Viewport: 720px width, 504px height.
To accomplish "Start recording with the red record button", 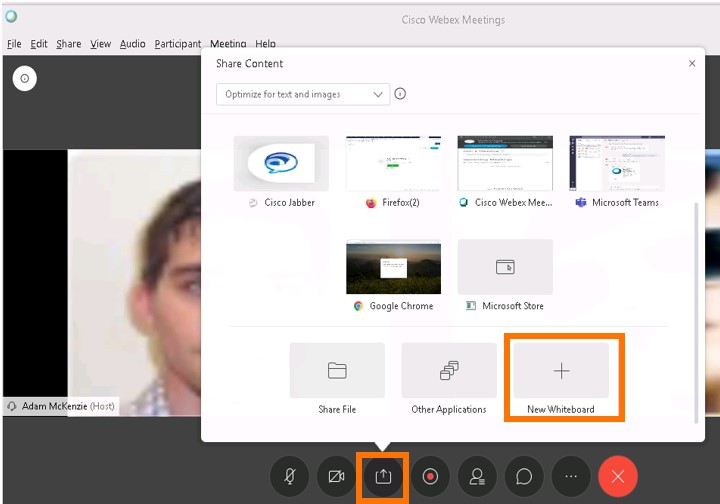I will [430, 476].
